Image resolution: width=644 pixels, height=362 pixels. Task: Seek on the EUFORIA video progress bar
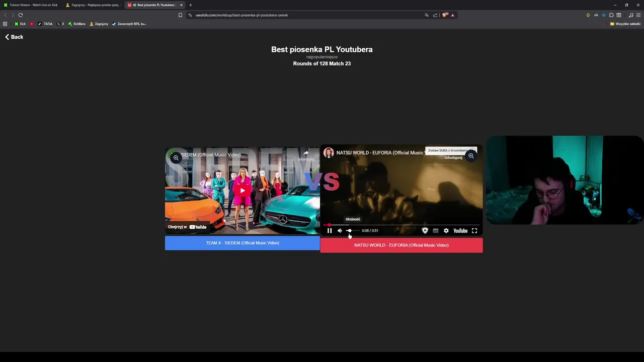click(x=401, y=225)
